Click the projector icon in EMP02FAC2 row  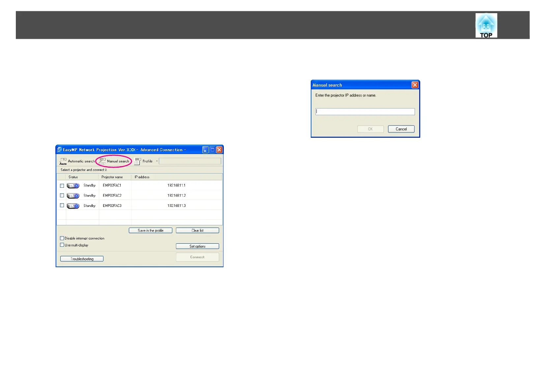(x=73, y=196)
